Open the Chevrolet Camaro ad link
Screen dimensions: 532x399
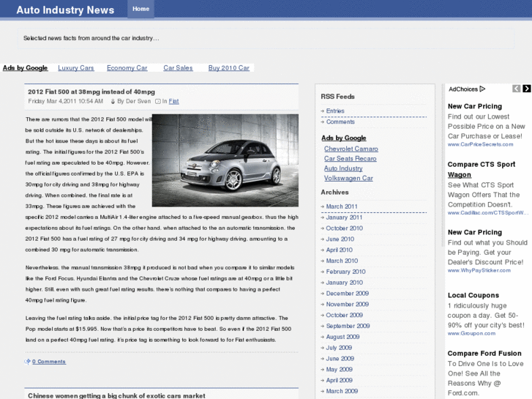tap(351, 149)
